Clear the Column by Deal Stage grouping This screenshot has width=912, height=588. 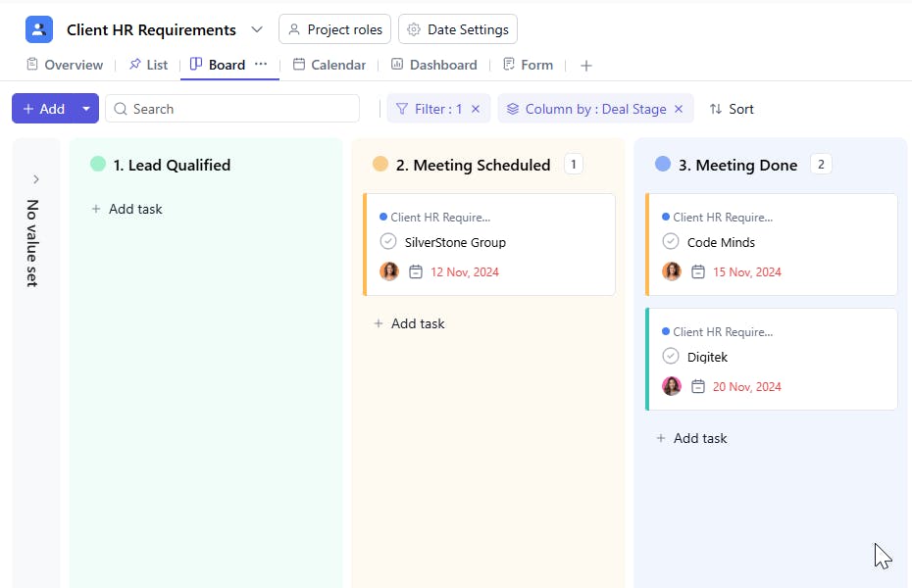(x=678, y=109)
